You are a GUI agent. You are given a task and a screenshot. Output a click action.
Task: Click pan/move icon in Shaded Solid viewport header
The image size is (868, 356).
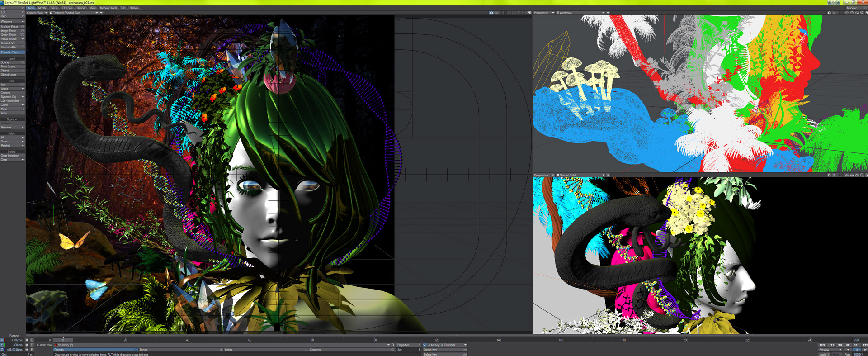tap(852, 175)
